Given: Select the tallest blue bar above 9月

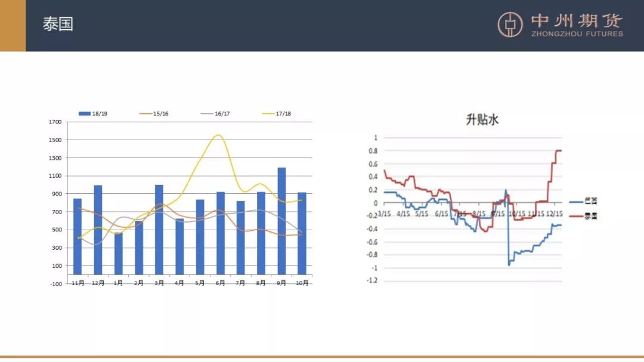Looking at the screenshot, I should [281, 221].
